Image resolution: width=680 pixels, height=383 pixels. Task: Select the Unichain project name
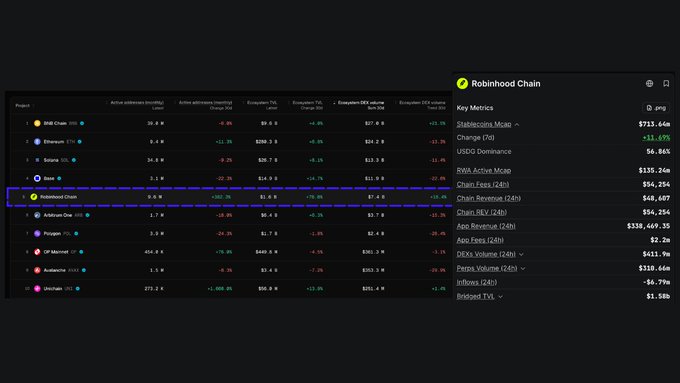[x=53, y=288]
